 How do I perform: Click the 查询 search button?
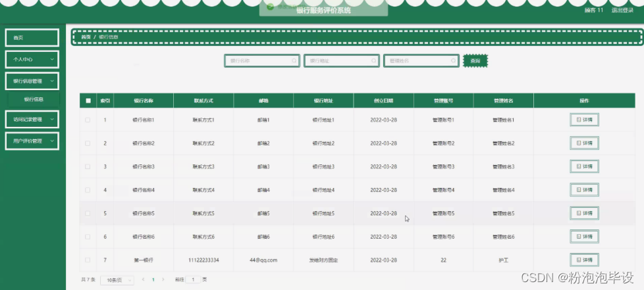click(475, 60)
